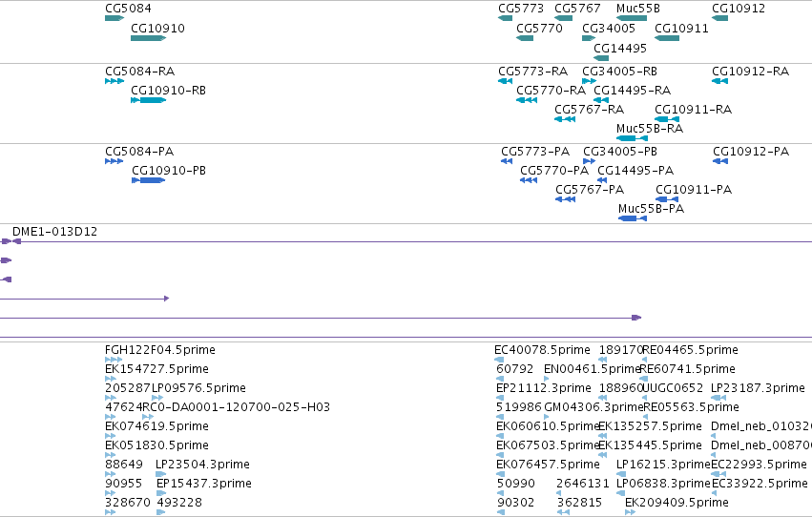
Task: Click the EK051830.5prime EST
Action: (x=111, y=455)
